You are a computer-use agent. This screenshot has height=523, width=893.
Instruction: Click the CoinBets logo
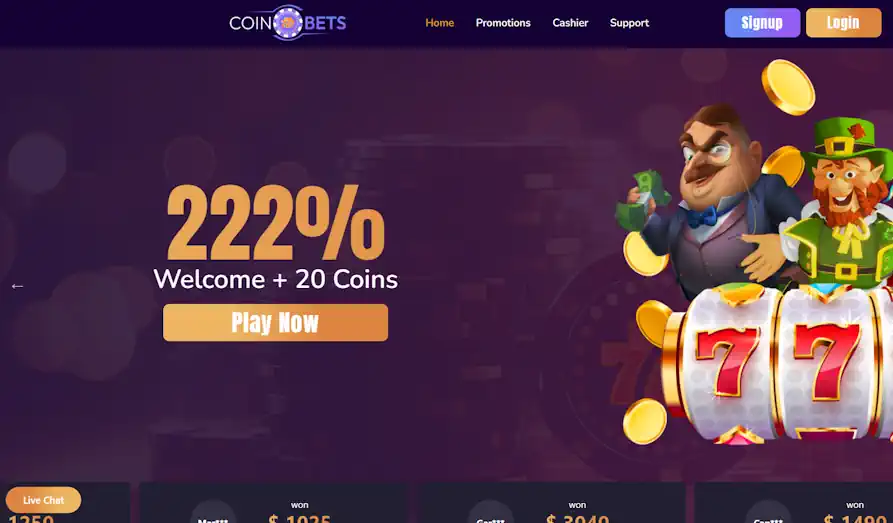(288, 23)
